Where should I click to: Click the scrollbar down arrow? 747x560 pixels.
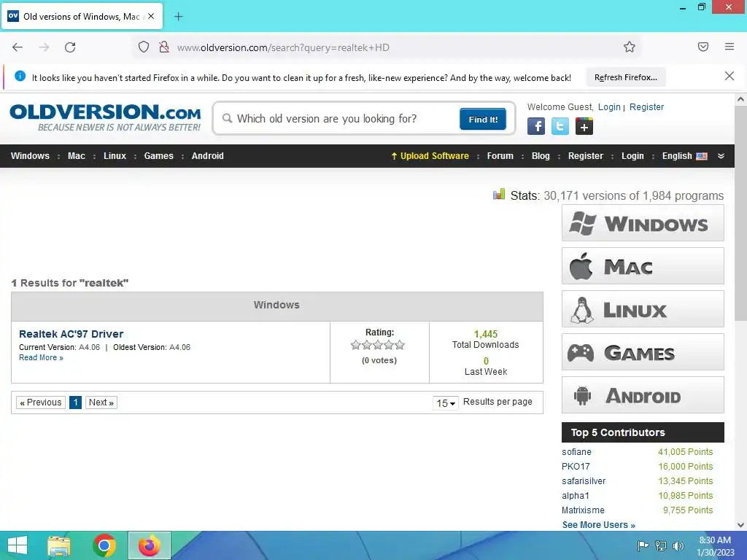(740, 525)
